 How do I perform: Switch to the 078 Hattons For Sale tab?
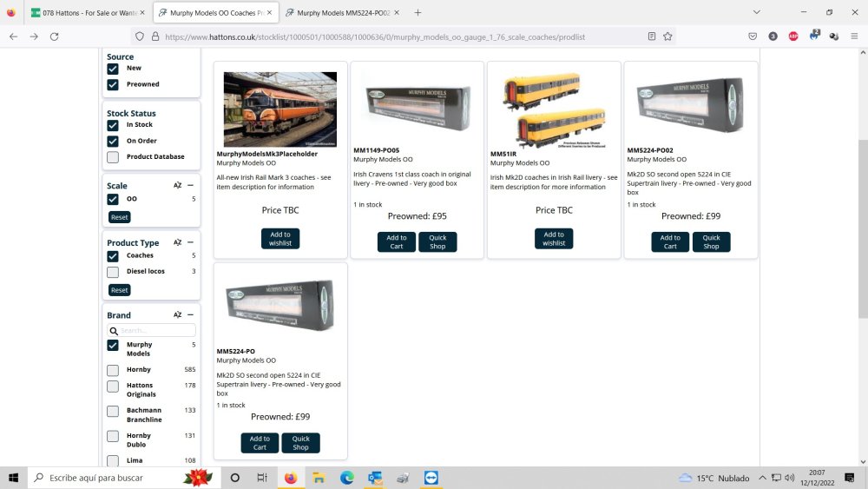pos(85,13)
